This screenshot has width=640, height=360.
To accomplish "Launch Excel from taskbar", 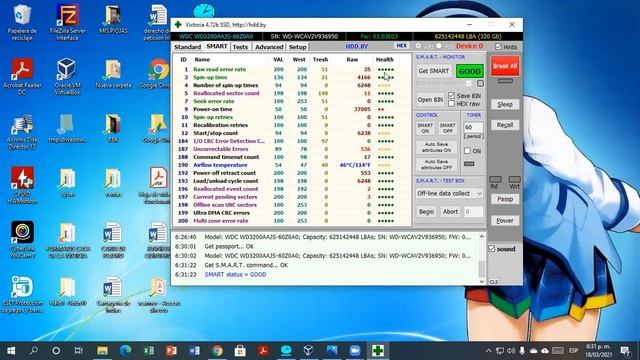I will point(149,351).
